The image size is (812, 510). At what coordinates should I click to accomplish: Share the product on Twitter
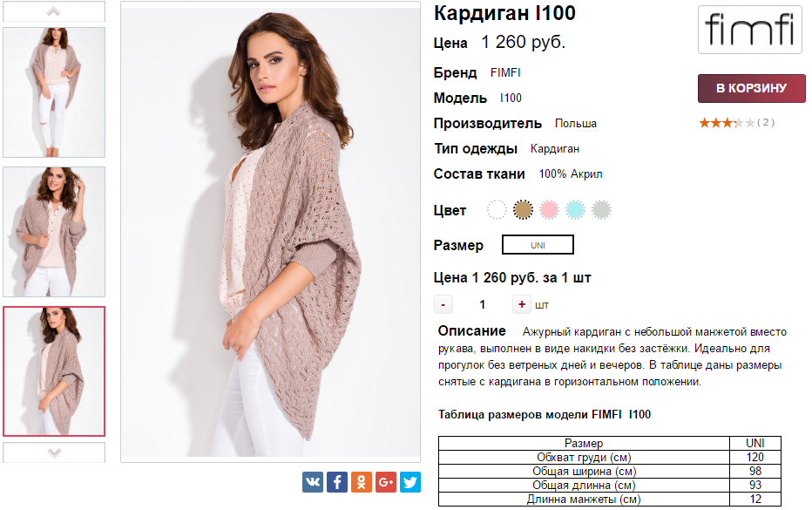410,482
